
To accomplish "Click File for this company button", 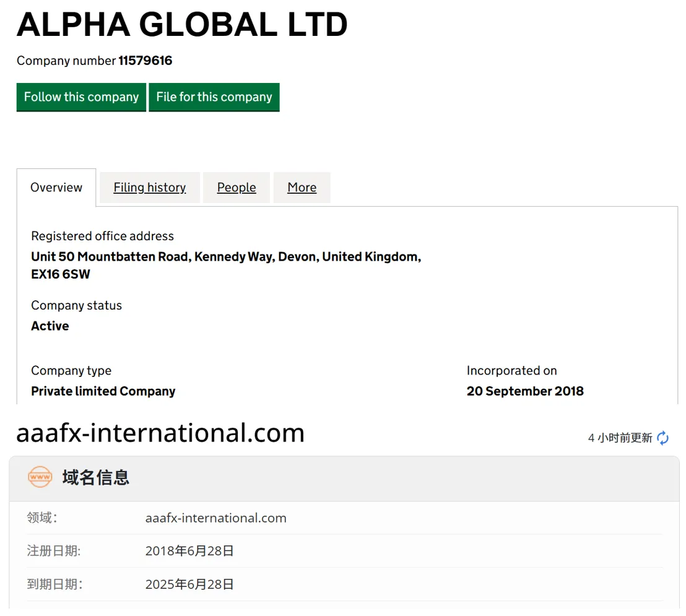I will pos(214,97).
